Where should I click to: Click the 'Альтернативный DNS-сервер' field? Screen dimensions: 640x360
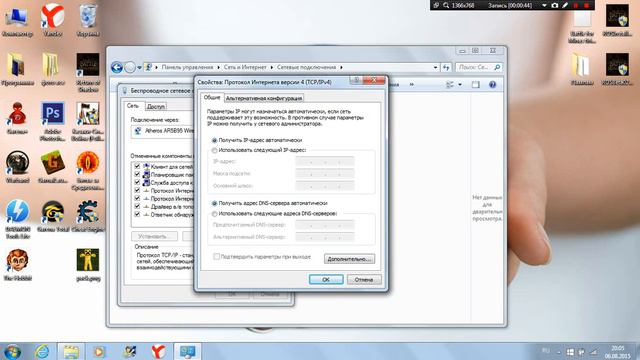(324, 237)
